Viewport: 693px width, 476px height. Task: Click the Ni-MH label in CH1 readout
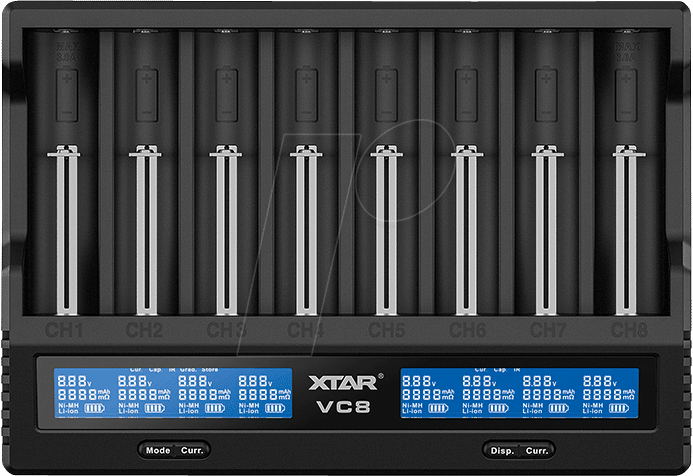pyautogui.click(x=69, y=405)
